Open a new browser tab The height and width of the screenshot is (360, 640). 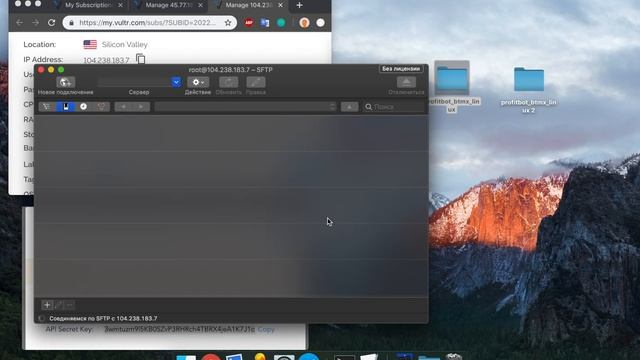(299, 5)
